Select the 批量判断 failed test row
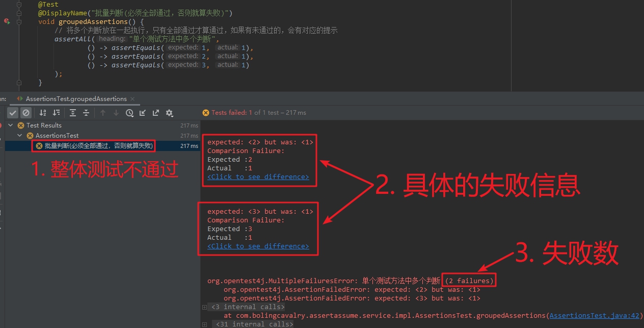This screenshot has height=328, width=644. [x=102, y=146]
